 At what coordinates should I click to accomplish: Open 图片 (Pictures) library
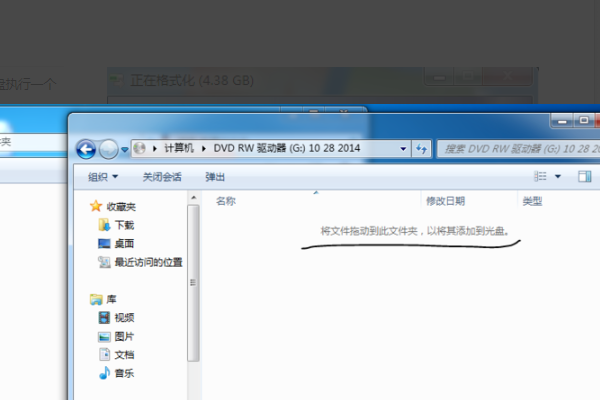(124, 336)
